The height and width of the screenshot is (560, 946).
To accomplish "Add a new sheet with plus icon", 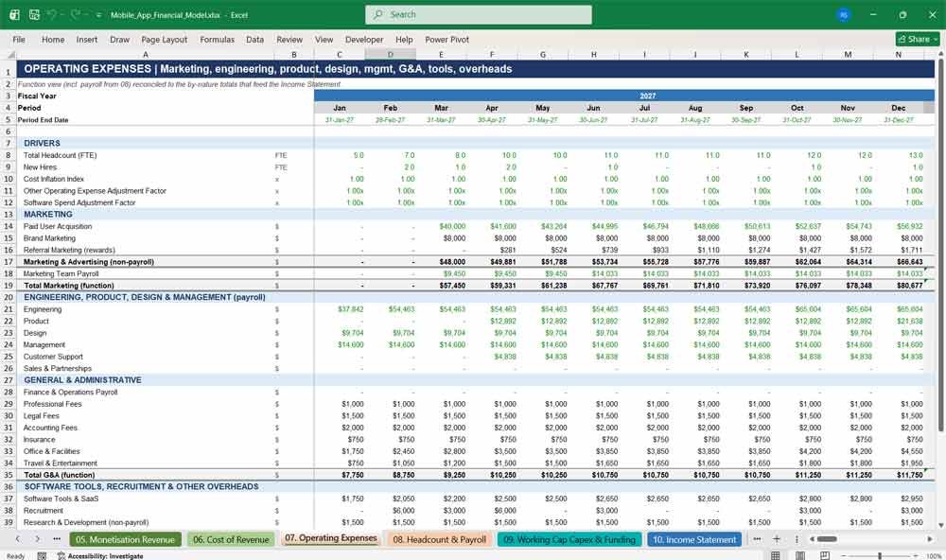I will pos(777,539).
